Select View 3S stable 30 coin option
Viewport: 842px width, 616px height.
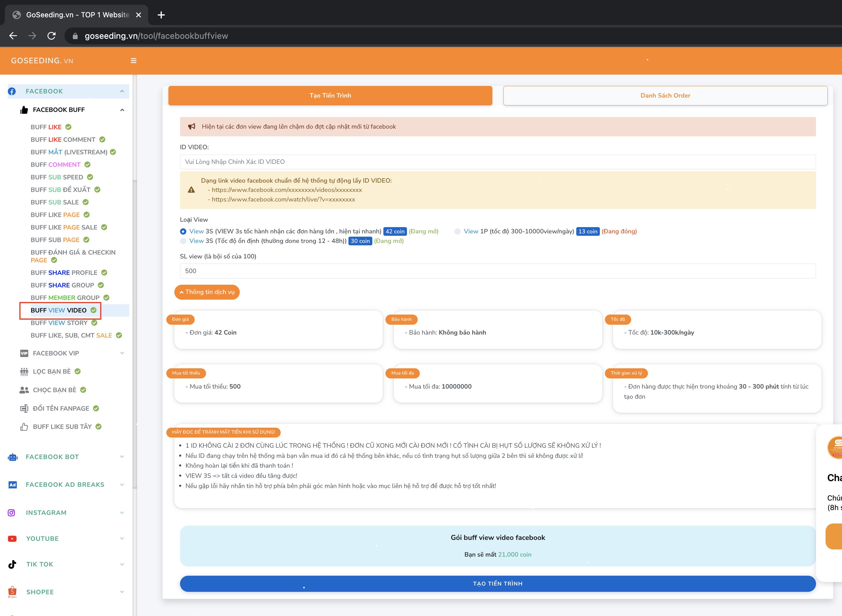pyautogui.click(x=183, y=241)
